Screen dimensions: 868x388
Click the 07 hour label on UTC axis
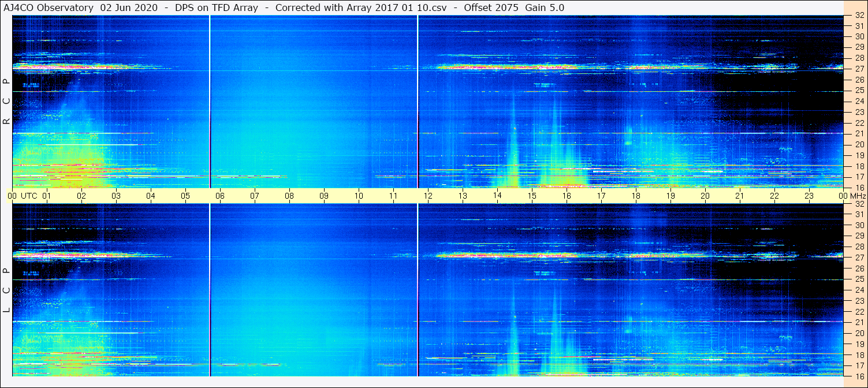point(255,196)
